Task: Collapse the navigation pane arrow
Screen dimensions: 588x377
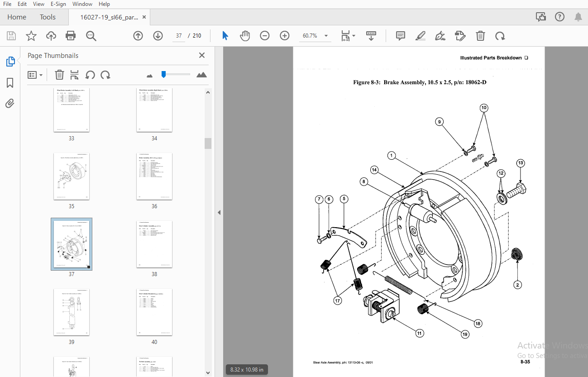Action: (x=219, y=212)
